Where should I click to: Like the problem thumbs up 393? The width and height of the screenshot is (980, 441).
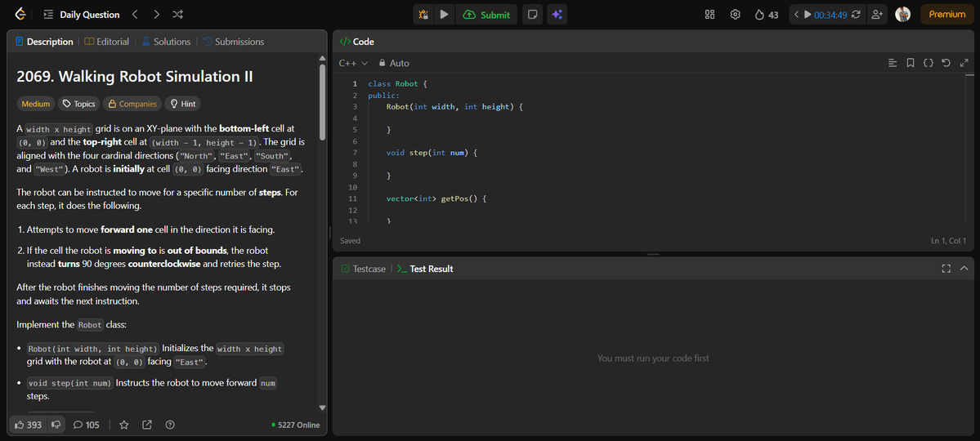28,425
